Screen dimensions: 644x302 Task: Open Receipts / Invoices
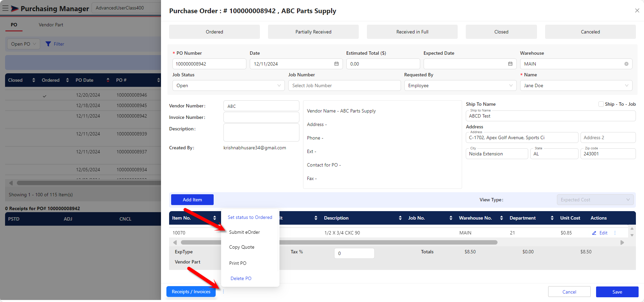pyautogui.click(x=191, y=292)
